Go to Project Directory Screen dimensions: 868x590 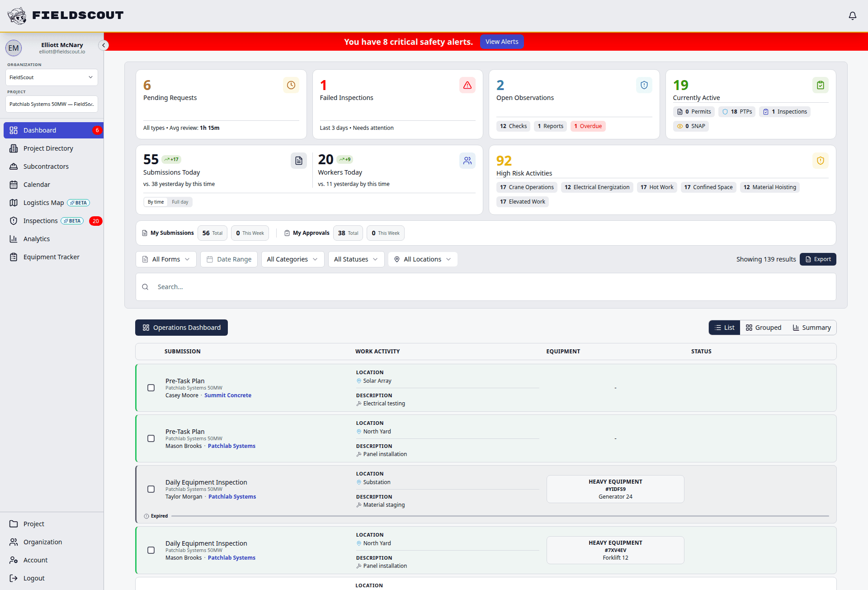point(53,148)
